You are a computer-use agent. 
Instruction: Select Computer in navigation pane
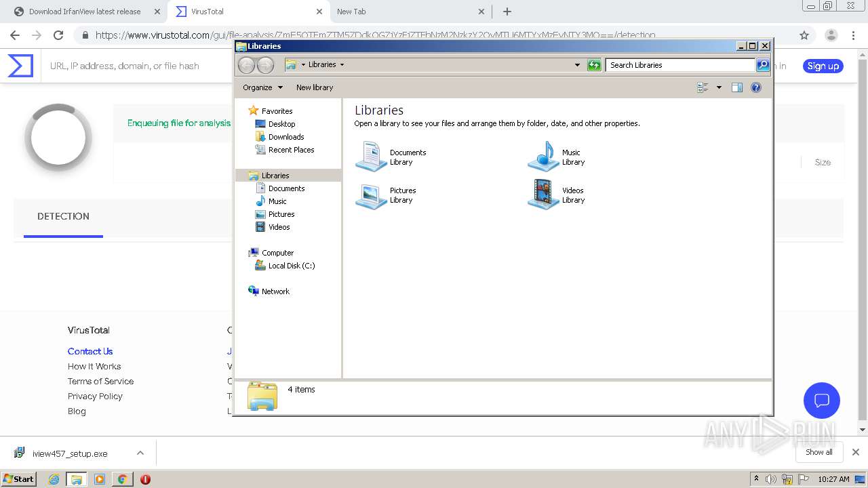pyautogui.click(x=277, y=253)
